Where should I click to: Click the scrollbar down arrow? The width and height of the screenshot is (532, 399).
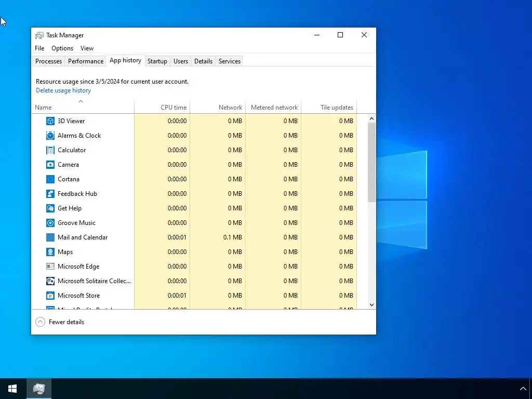371,304
